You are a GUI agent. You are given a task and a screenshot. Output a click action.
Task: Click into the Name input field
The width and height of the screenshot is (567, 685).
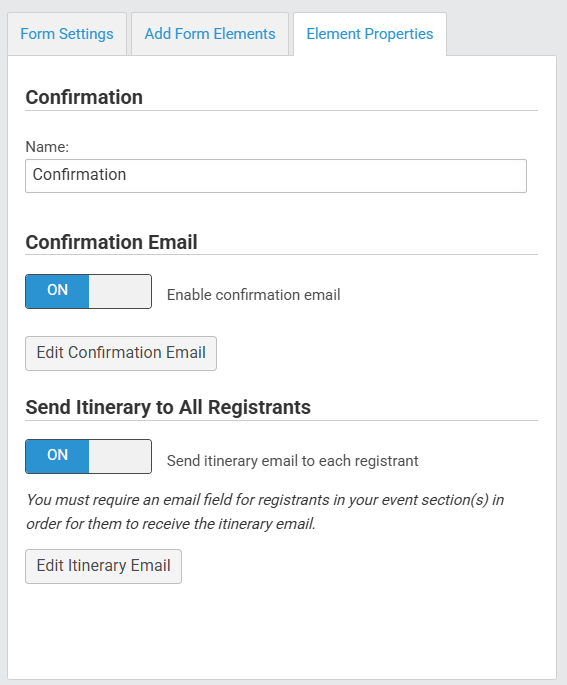point(276,176)
